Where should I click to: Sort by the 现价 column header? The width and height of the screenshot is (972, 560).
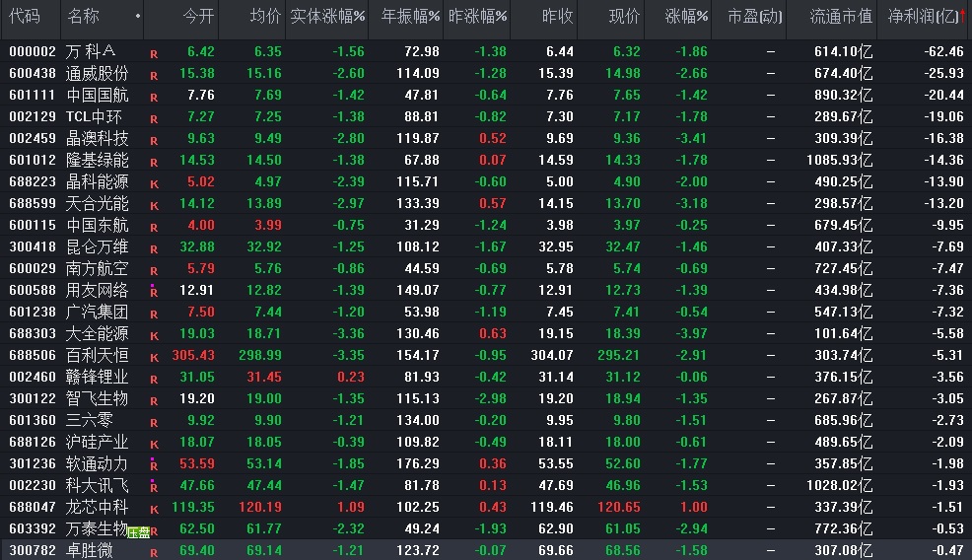click(624, 16)
